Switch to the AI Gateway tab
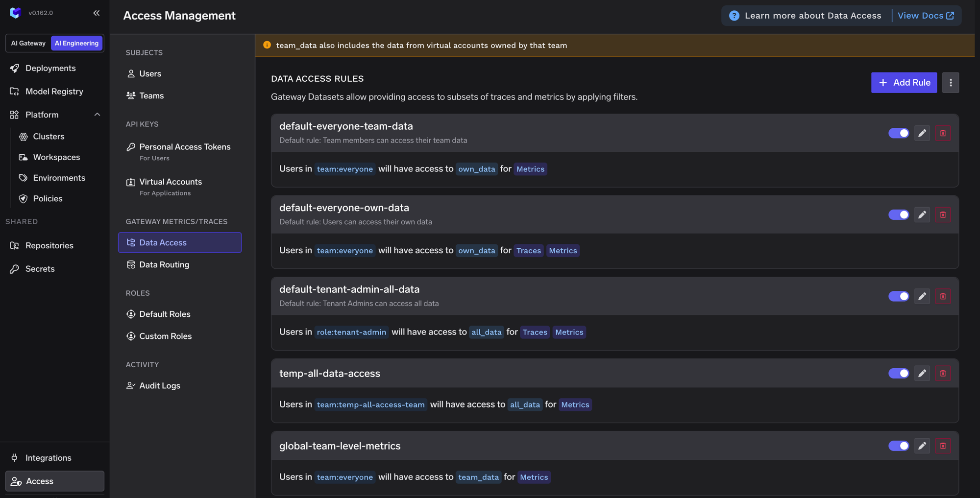Viewport: 980px width, 498px height. (x=28, y=43)
